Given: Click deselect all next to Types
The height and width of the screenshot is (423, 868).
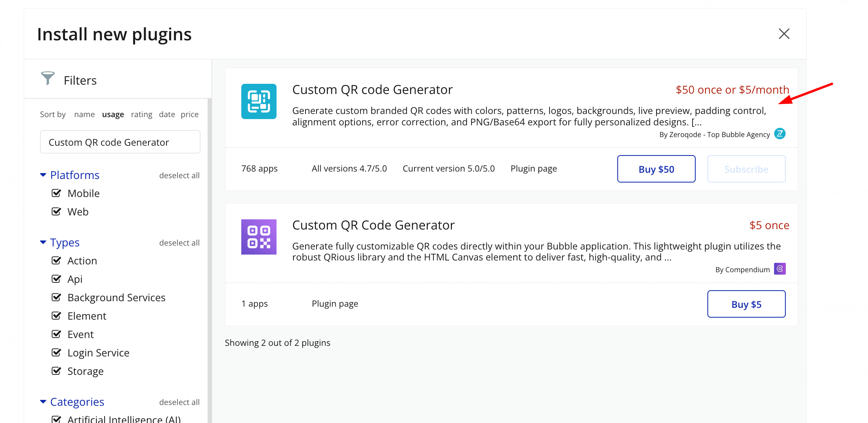Looking at the screenshot, I should (x=179, y=243).
